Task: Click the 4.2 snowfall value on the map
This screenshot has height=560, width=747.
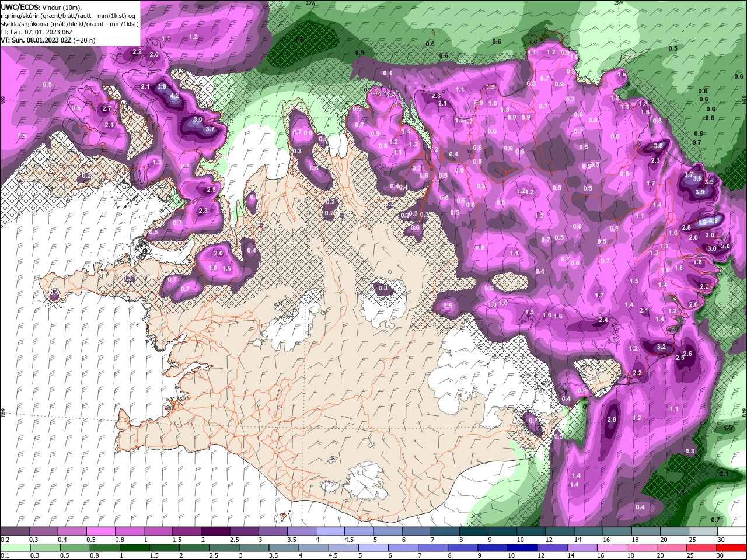Action: (174, 96)
